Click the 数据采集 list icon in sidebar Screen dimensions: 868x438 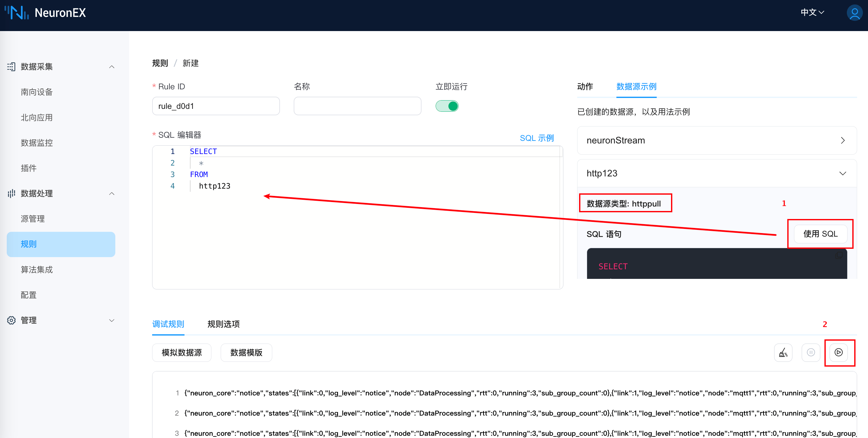[11, 67]
